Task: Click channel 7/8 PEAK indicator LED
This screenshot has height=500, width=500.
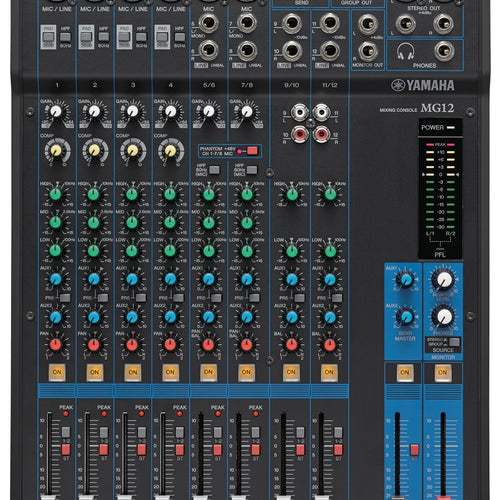Action: (256, 414)
